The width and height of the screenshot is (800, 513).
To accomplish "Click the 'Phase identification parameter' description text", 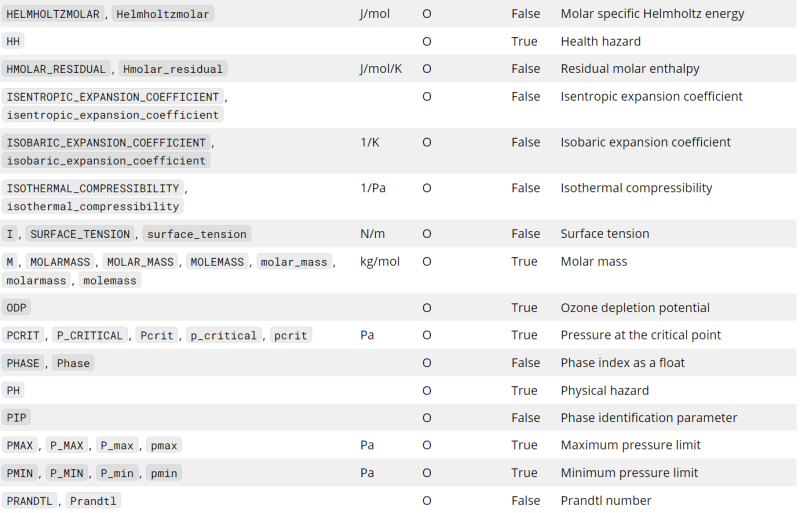I will point(649,418).
